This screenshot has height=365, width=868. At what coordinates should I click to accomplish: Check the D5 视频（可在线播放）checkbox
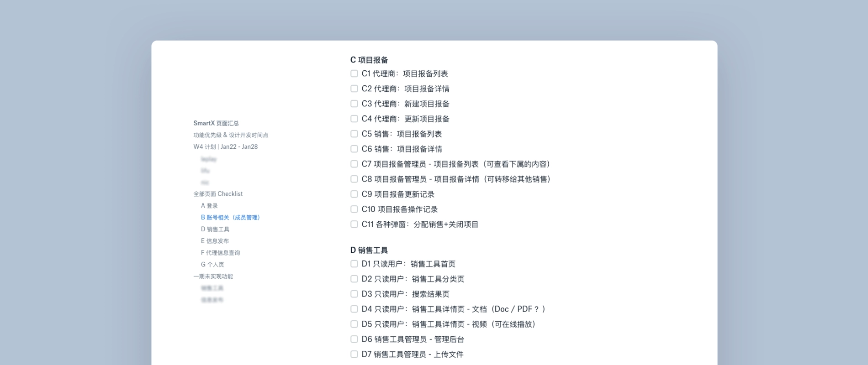(x=354, y=324)
